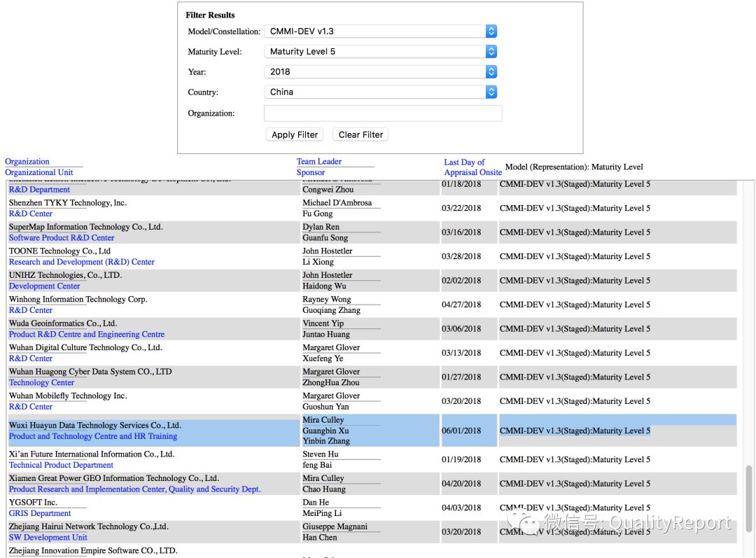The width and height of the screenshot is (756, 558).
Task: Open the Country dropdown showing China
Action: click(x=380, y=92)
